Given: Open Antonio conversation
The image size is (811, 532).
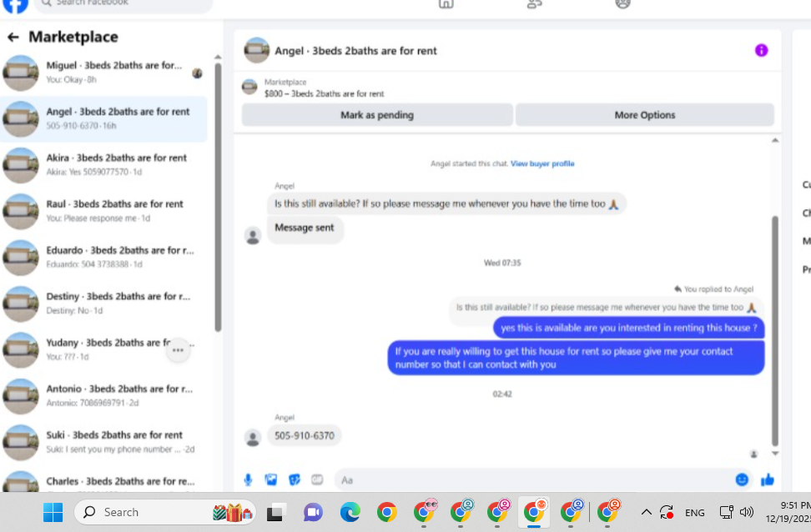Looking at the screenshot, I should (x=103, y=396).
